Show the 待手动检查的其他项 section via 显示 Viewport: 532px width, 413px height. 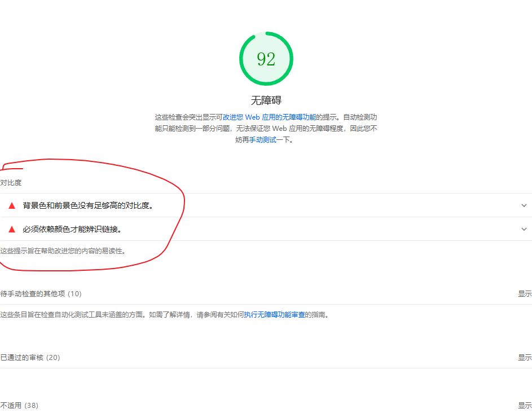click(x=525, y=293)
